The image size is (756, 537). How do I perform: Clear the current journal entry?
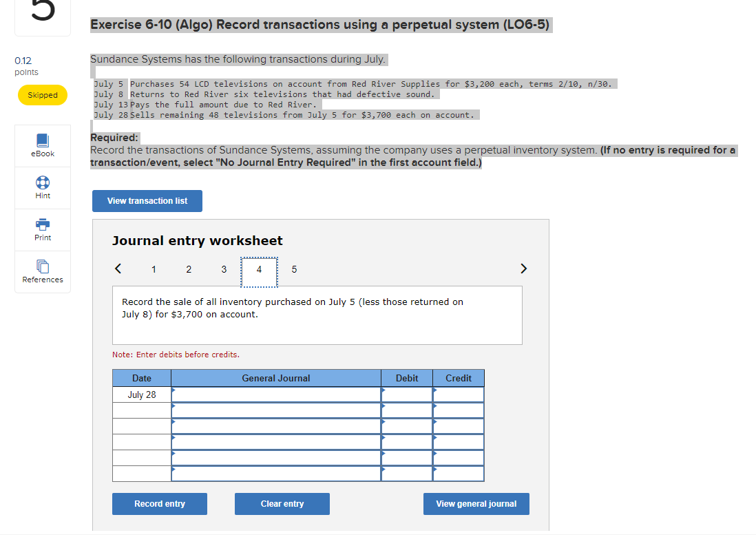pos(282,503)
